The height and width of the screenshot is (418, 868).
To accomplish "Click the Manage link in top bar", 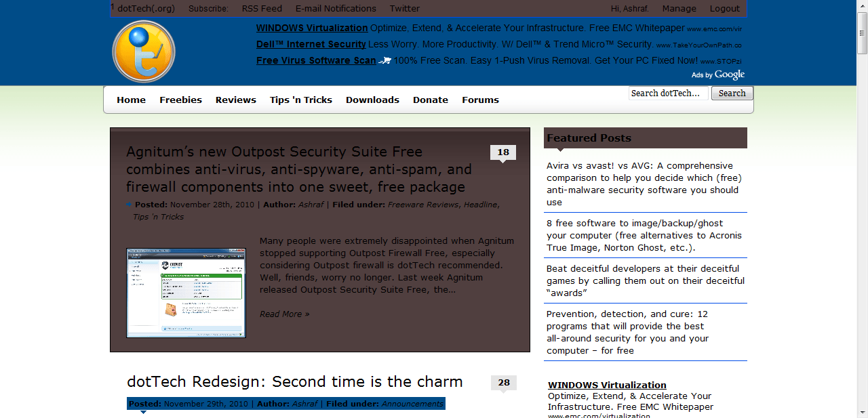I will pos(679,9).
